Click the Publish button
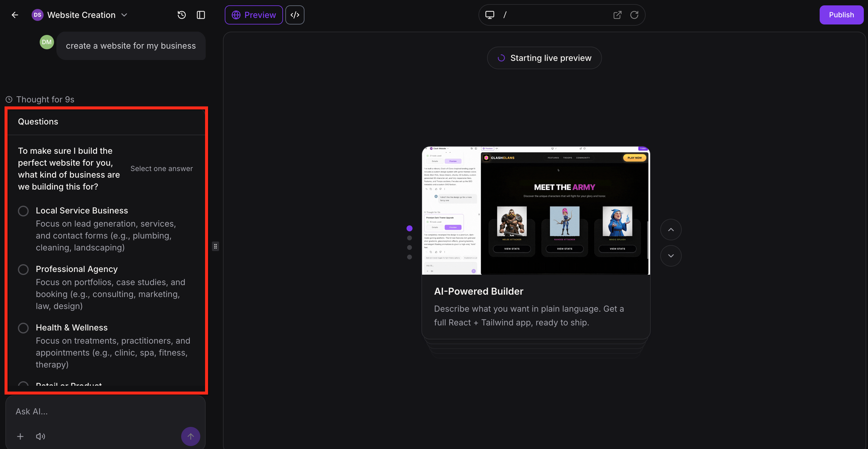This screenshot has width=868, height=449. coord(841,15)
